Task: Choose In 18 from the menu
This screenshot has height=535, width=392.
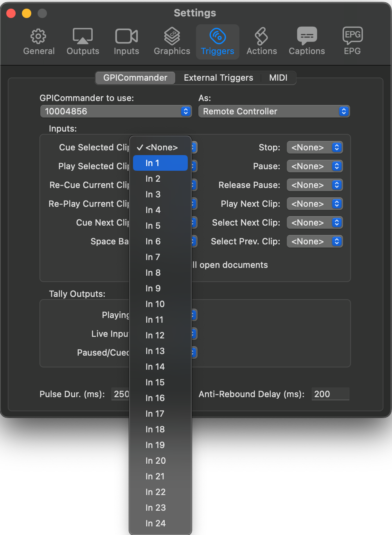Action: (160, 429)
